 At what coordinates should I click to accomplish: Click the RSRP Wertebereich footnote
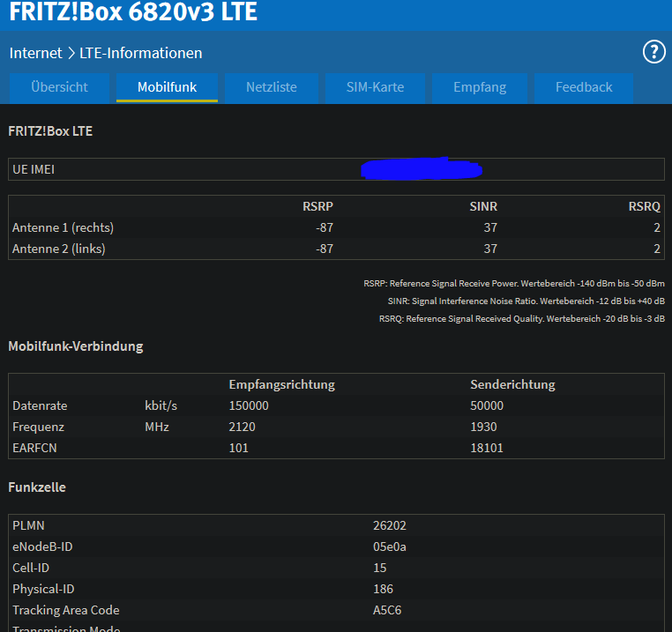pos(514,284)
